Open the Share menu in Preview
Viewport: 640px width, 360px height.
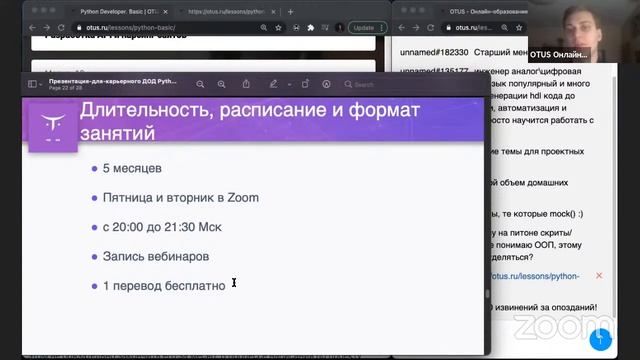click(x=246, y=84)
